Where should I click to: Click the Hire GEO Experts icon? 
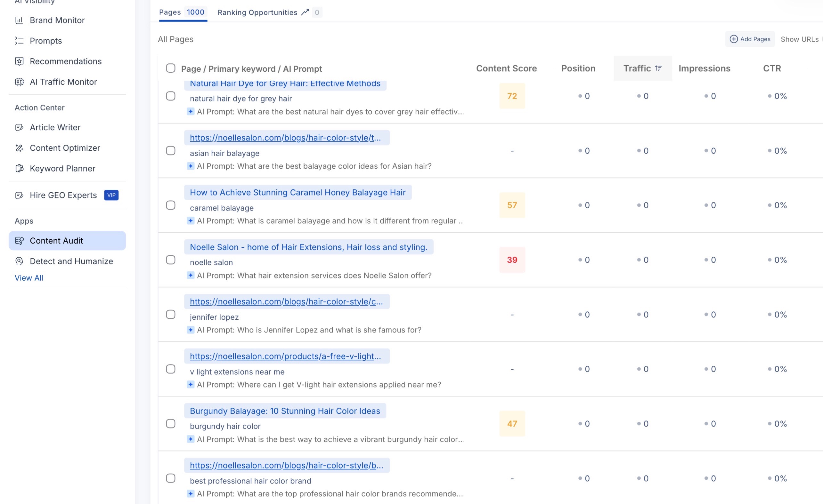click(x=19, y=195)
